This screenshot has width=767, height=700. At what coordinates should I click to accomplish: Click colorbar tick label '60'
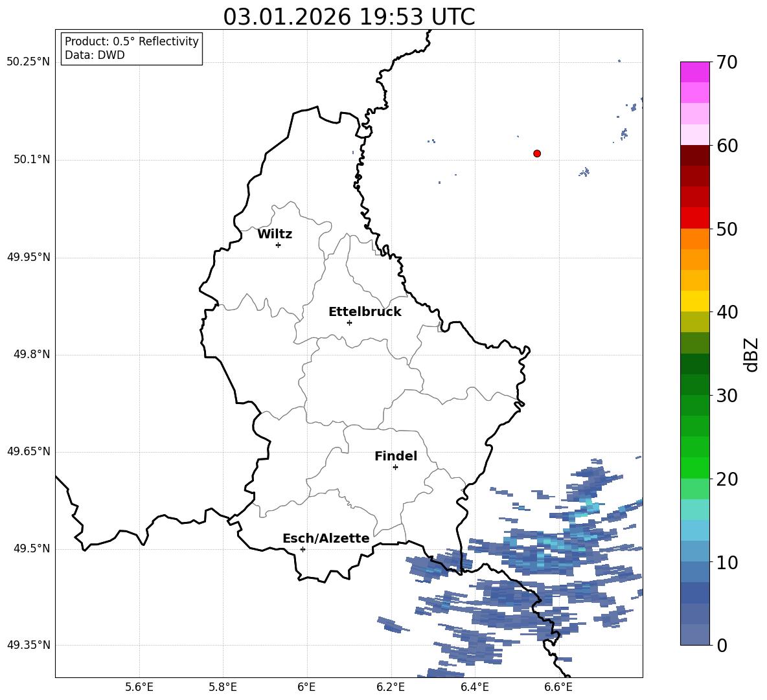(727, 146)
